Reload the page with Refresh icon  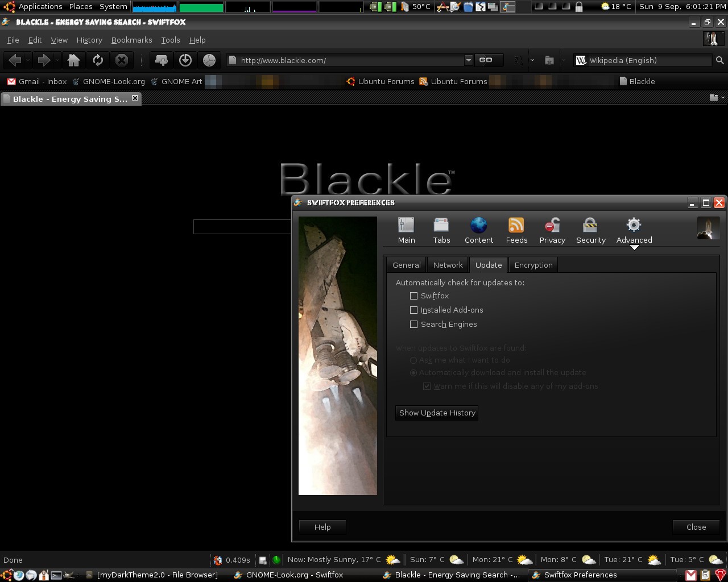click(x=98, y=60)
